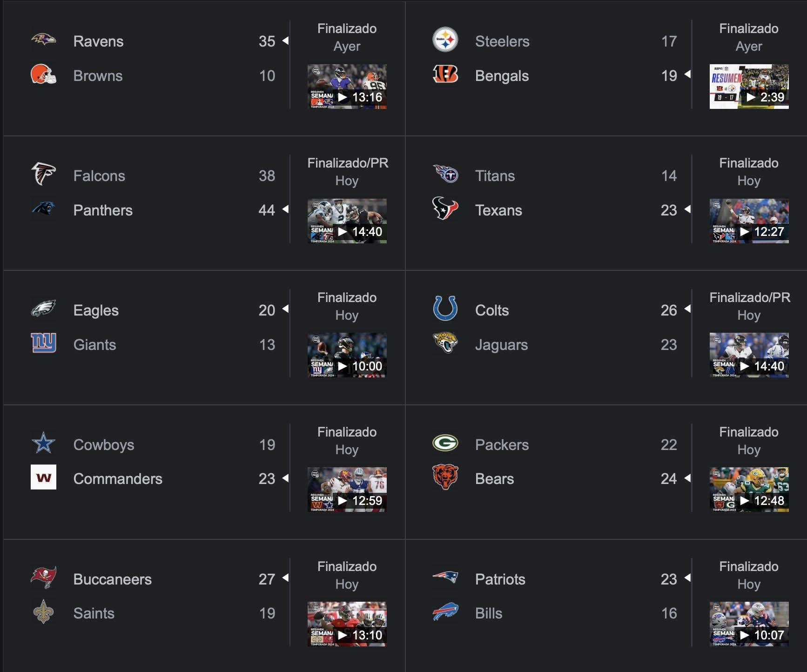The image size is (807, 672).
Task: Select the Dallas Cowboys star logo
Action: coord(43,443)
